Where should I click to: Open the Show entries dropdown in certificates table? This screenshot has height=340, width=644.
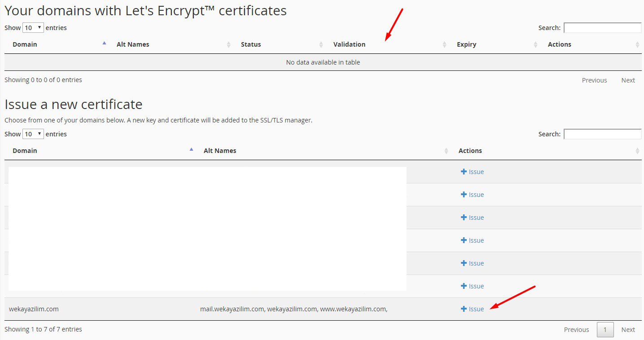32,27
